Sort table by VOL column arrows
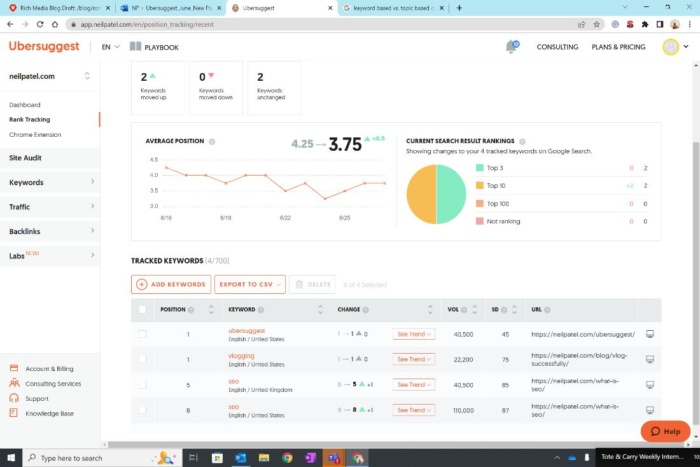Viewport: 700px width, 467px height. pos(475,309)
